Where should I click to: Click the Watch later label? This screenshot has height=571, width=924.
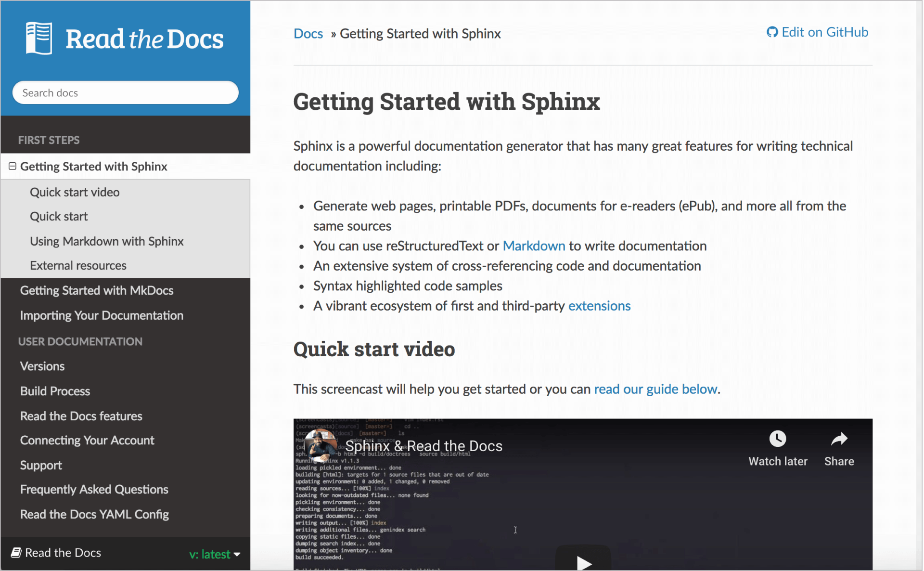(778, 461)
